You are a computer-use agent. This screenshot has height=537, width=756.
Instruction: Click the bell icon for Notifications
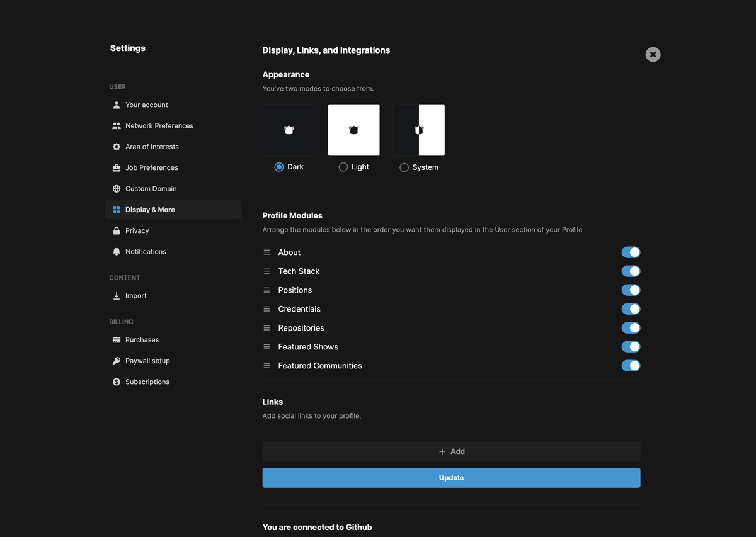117,252
